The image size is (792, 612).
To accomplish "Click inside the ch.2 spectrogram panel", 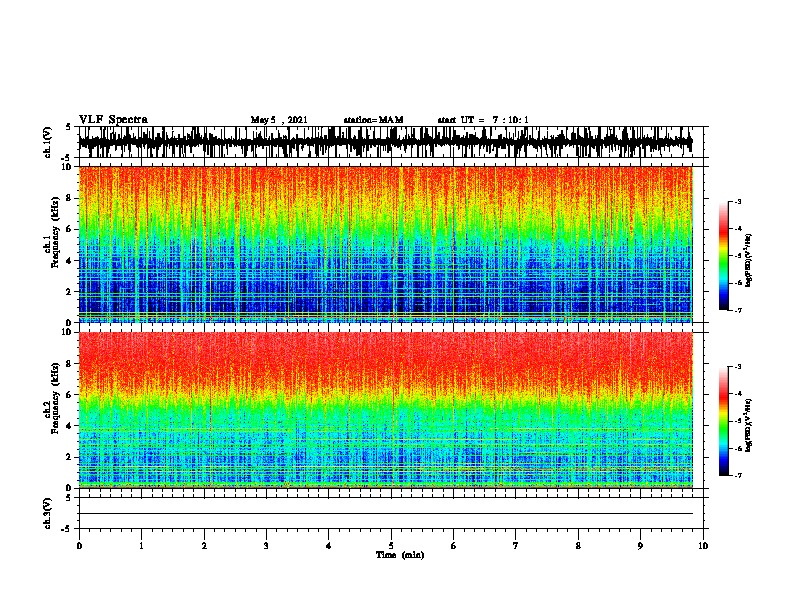I will click(x=386, y=410).
